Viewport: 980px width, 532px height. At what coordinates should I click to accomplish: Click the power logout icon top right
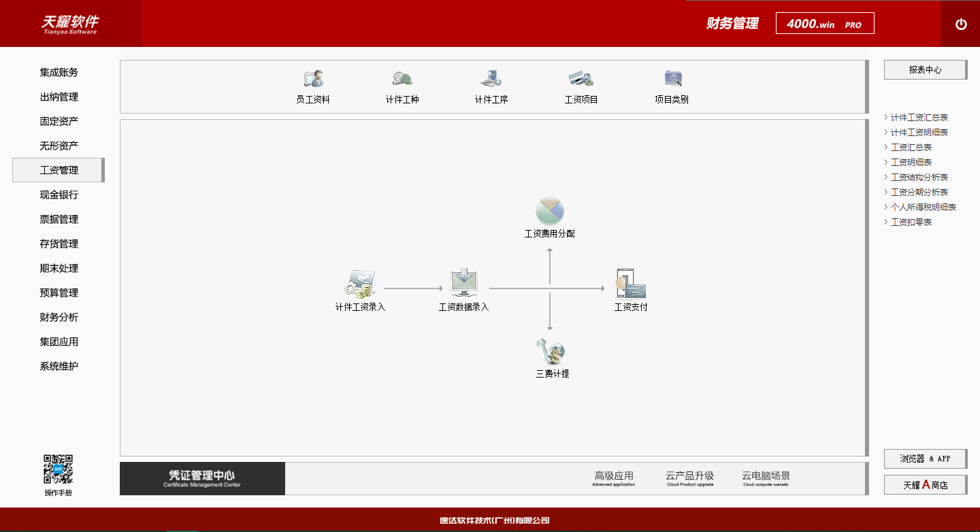coord(961,23)
